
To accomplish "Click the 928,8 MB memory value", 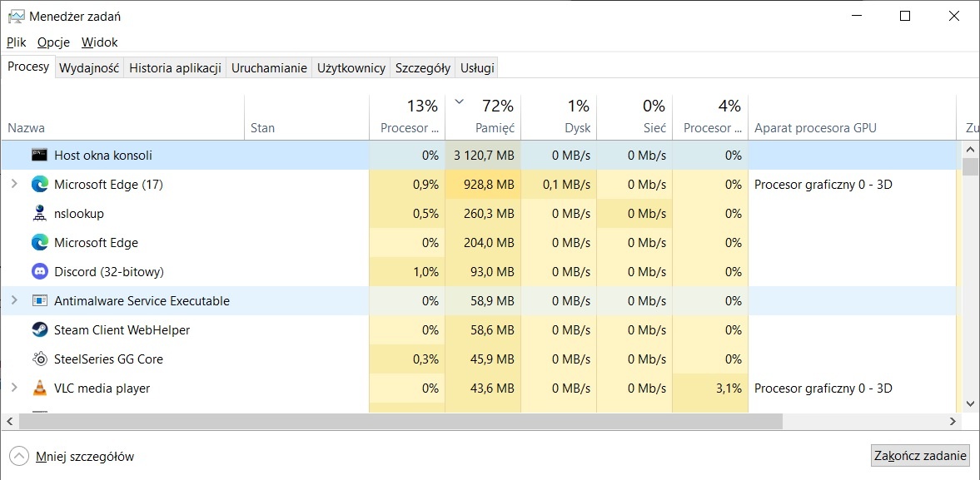I will click(x=490, y=184).
